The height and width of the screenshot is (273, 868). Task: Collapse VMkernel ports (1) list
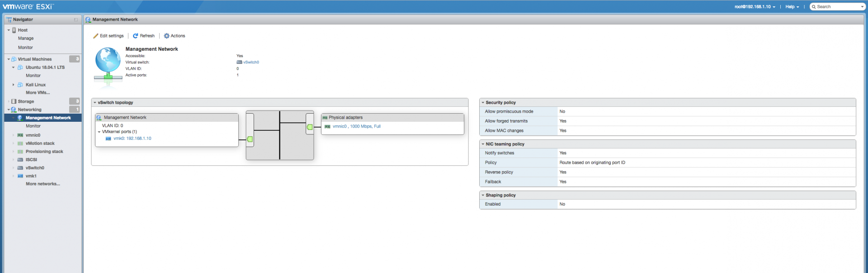[99, 132]
